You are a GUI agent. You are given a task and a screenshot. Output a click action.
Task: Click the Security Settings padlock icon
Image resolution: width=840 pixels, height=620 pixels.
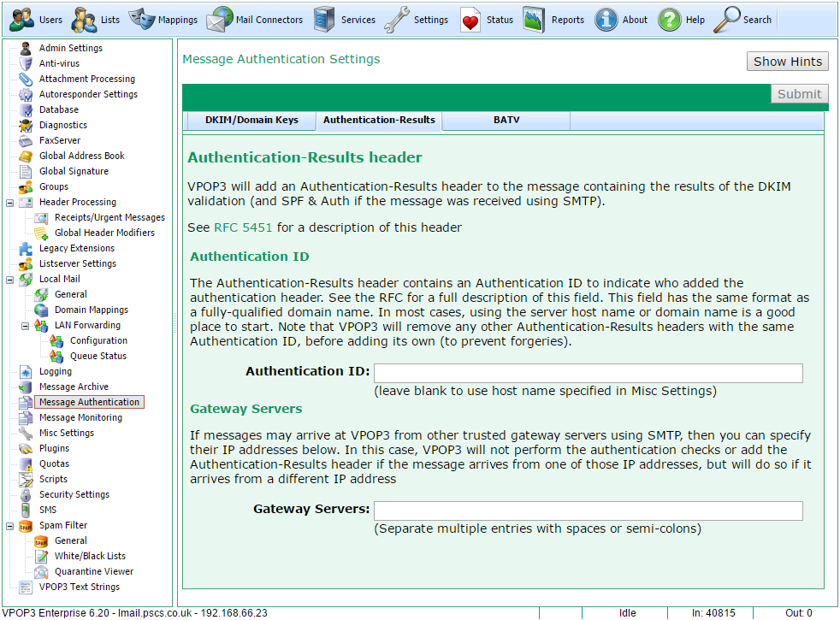26,495
